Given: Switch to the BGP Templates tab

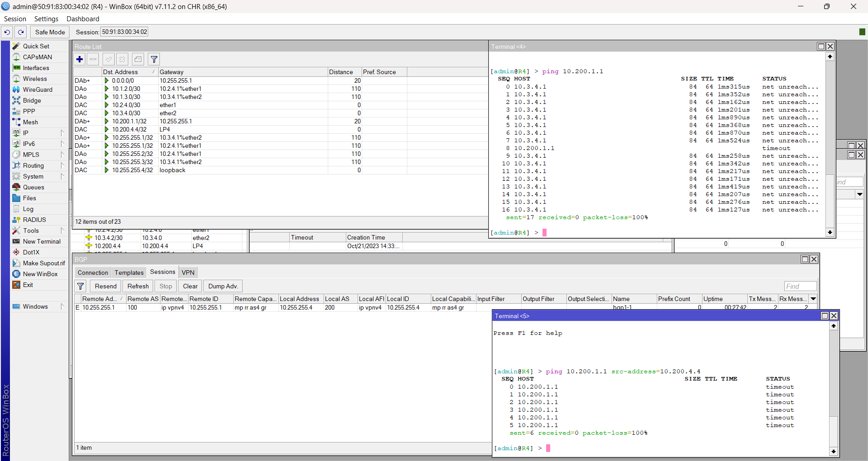Looking at the screenshot, I should [x=129, y=273].
